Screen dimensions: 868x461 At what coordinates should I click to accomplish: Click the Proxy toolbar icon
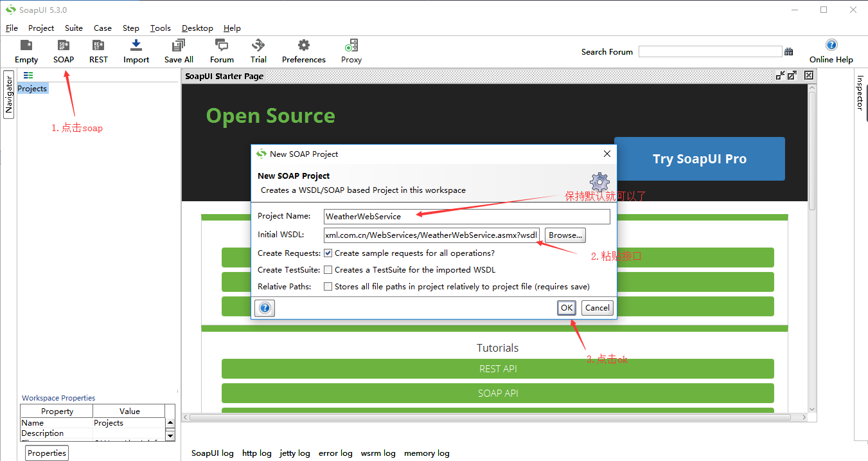click(351, 51)
